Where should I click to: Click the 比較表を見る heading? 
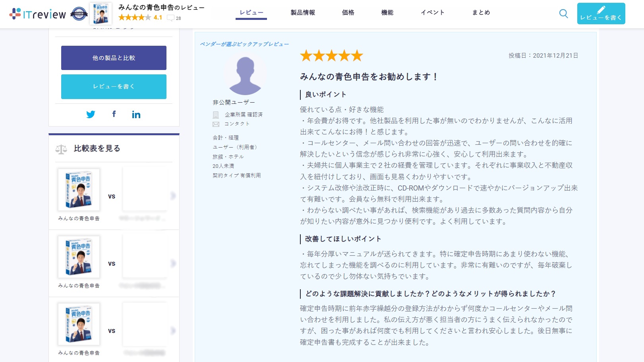(x=97, y=148)
